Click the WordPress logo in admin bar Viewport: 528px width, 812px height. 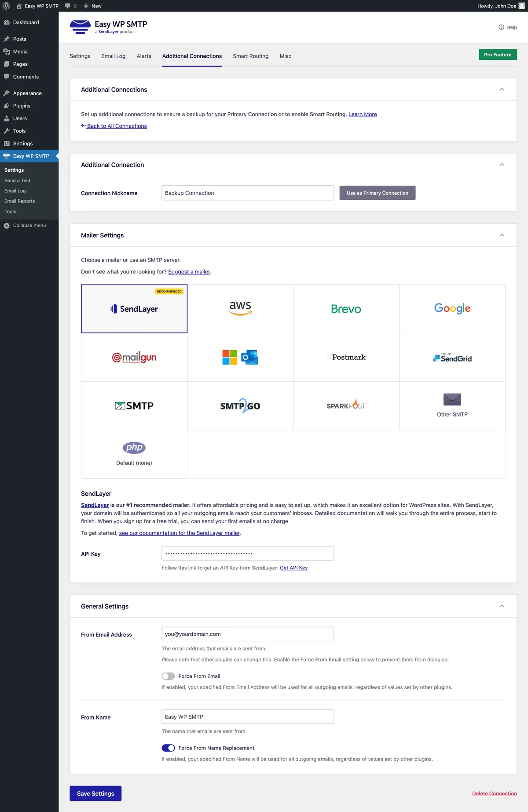[x=6, y=6]
